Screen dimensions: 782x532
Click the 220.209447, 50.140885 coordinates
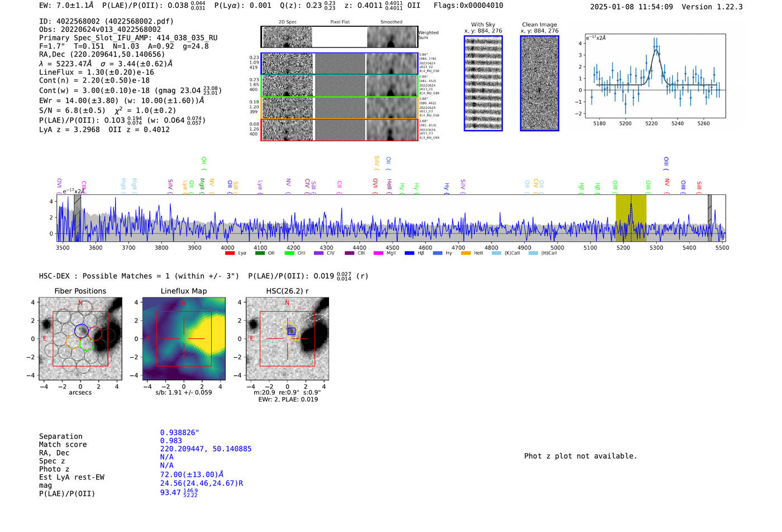(206, 449)
